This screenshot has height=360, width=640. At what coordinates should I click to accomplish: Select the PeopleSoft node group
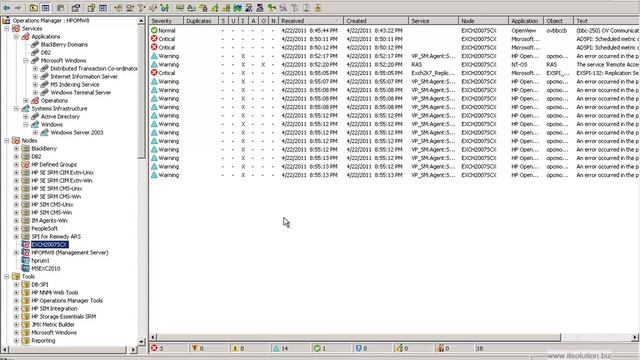click(44, 229)
